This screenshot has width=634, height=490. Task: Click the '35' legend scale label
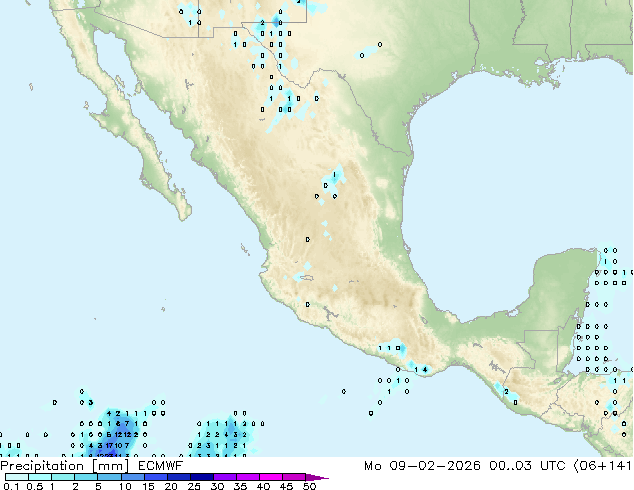240,486
